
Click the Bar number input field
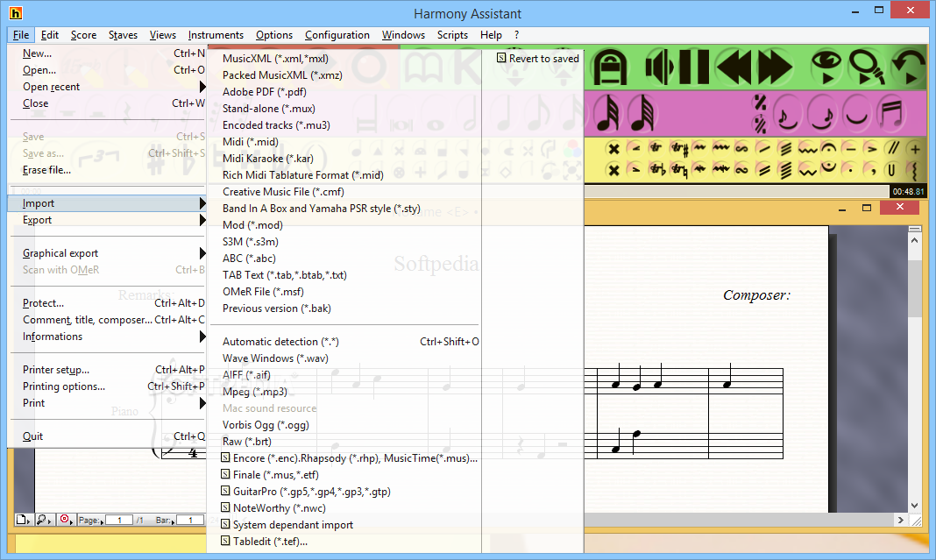coord(190,520)
